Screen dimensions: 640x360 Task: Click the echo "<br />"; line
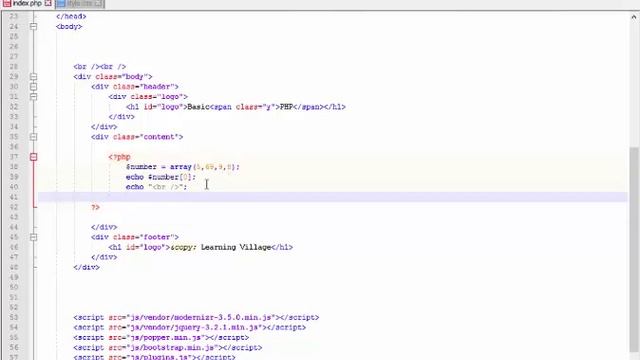click(156, 187)
